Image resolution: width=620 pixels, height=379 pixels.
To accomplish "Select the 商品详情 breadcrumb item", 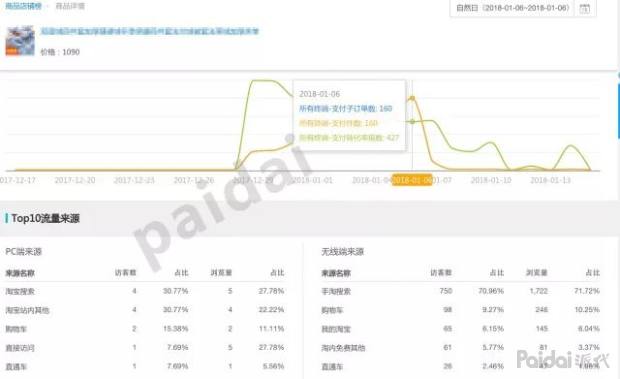I will pyautogui.click(x=70, y=6).
